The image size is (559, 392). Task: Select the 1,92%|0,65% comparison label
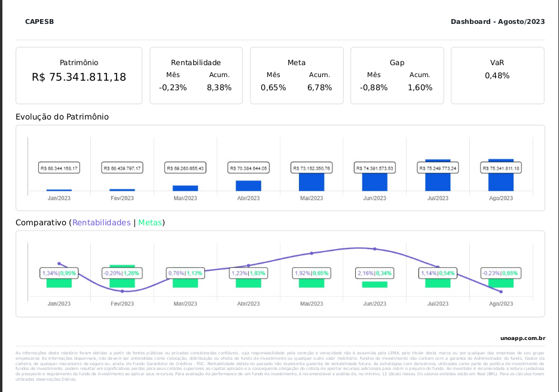(311, 273)
